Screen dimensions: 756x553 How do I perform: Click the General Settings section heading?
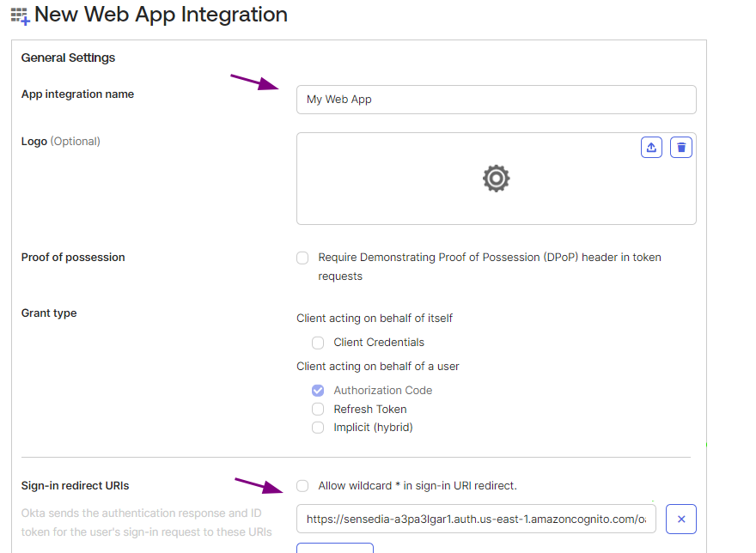click(68, 58)
